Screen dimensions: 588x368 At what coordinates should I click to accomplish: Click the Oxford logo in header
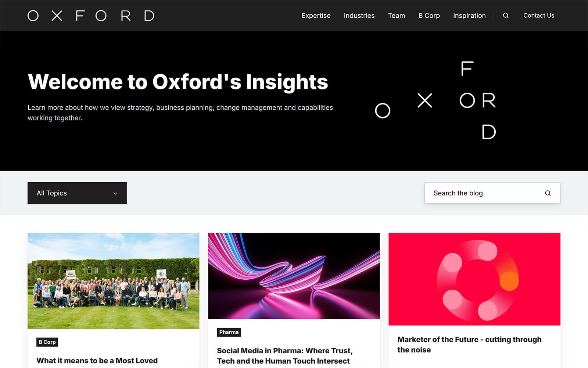click(x=91, y=15)
